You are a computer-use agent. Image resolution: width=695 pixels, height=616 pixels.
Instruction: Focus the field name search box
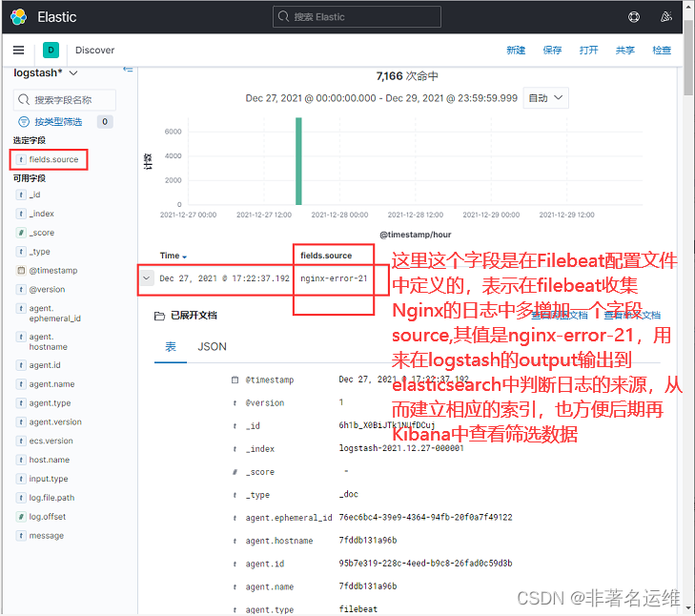tap(65, 100)
